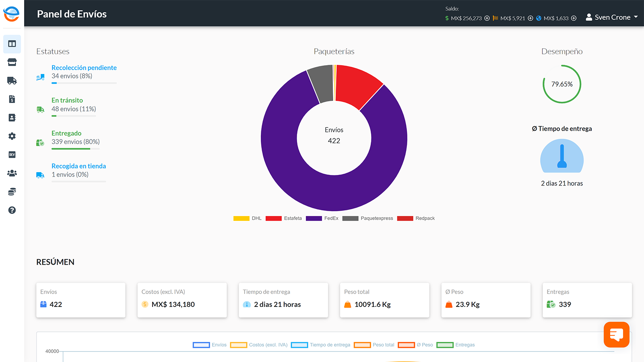The height and width of the screenshot is (362, 644).
Task: Select the Entregas 339 summary card
Action: [x=587, y=300]
